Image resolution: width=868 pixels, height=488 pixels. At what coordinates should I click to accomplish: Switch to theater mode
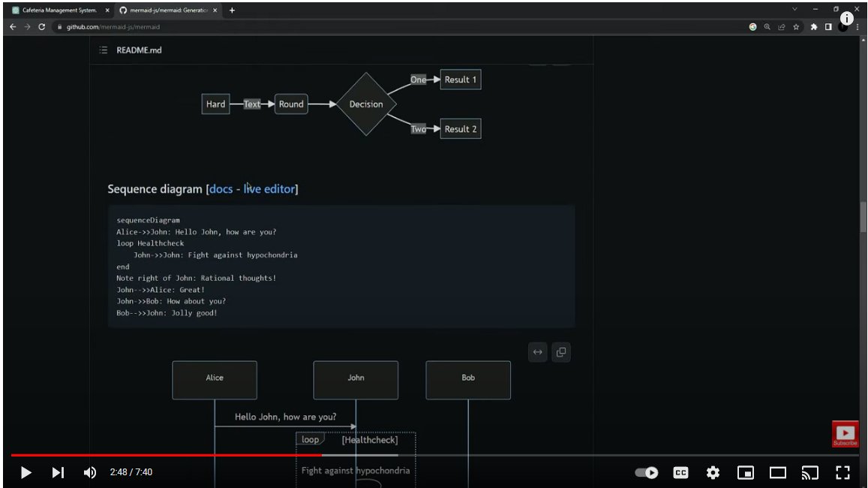pyautogui.click(x=777, y=472)
